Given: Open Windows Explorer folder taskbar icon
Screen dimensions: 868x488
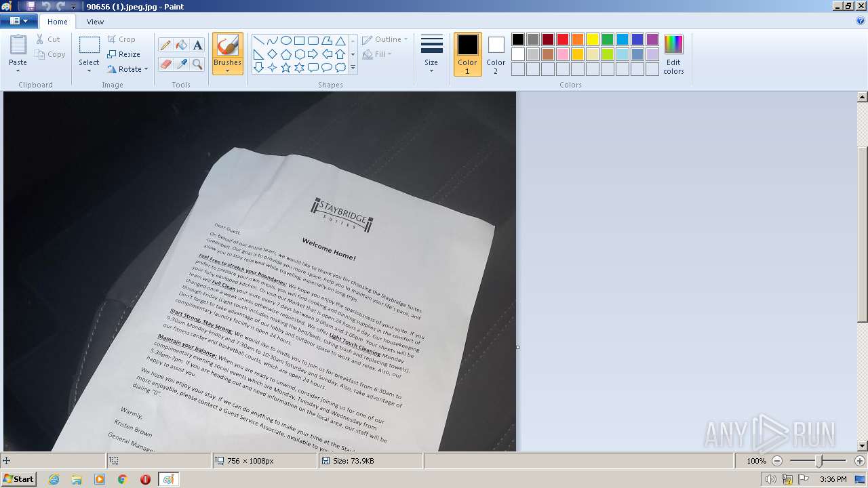Looking at the screenshot, I should pyautogui.click(x=77, y=479).
